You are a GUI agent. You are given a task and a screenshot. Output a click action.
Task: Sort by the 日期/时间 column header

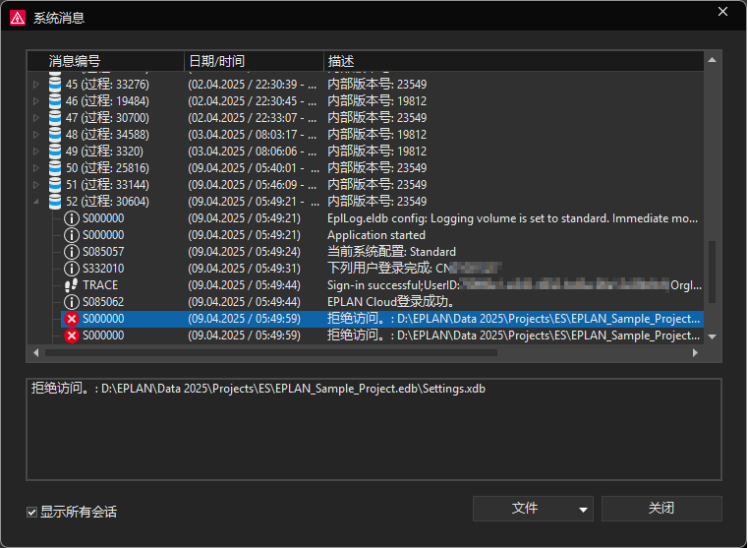(x=254, y=61)
